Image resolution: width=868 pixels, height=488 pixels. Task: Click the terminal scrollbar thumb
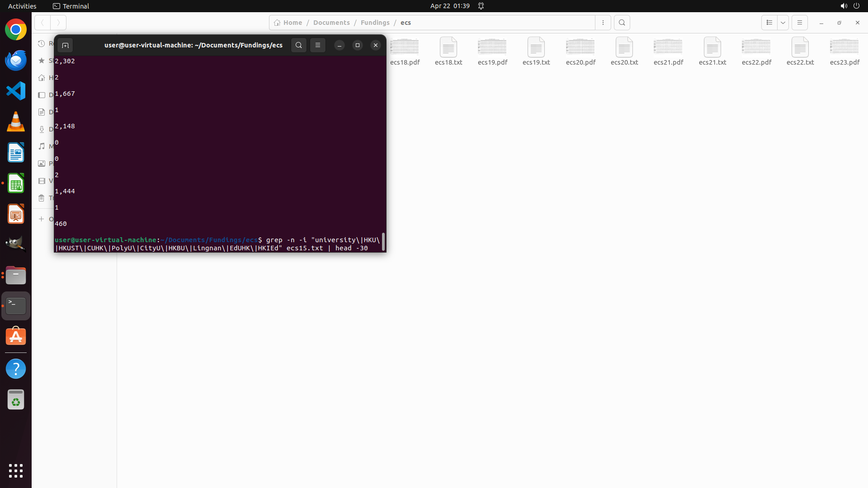click(x=383, y=242)
